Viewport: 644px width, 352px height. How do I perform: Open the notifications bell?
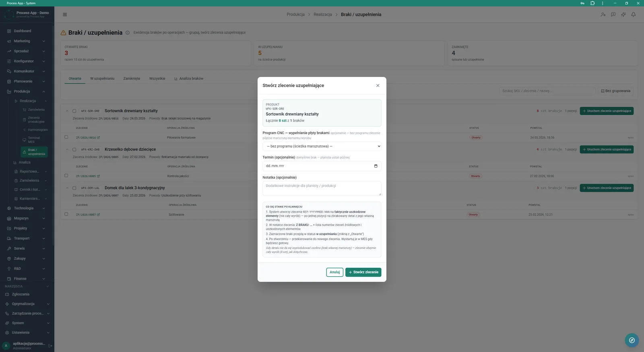pos(633,14)
